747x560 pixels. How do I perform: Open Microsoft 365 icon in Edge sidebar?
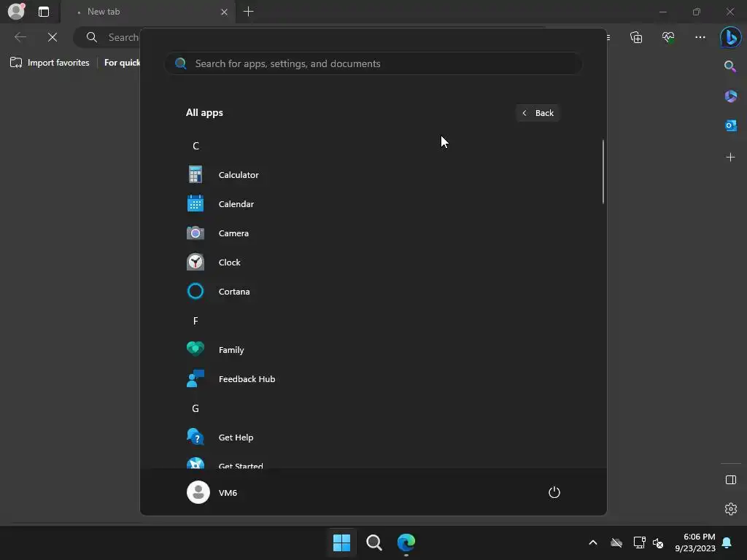click(x=730, y=96)
